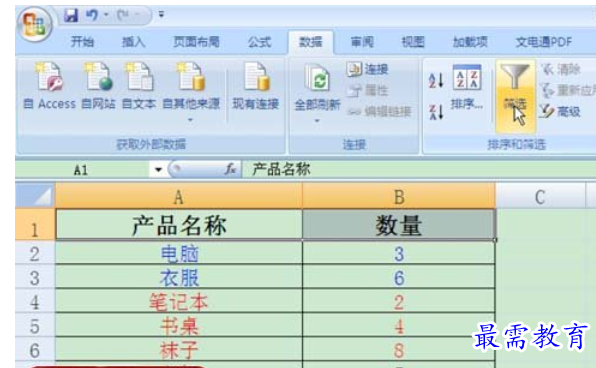Select row 6 header
Screen dimensions: 596x368
tap(35, 350)
